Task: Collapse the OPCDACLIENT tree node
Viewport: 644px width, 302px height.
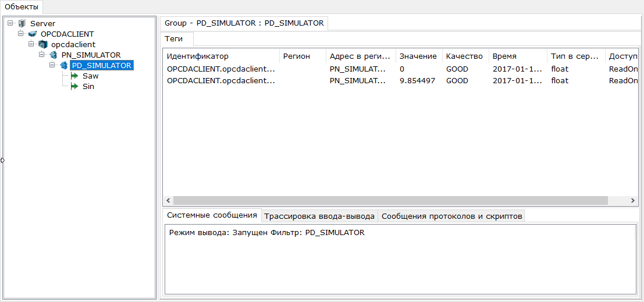Action: [20, 33]
